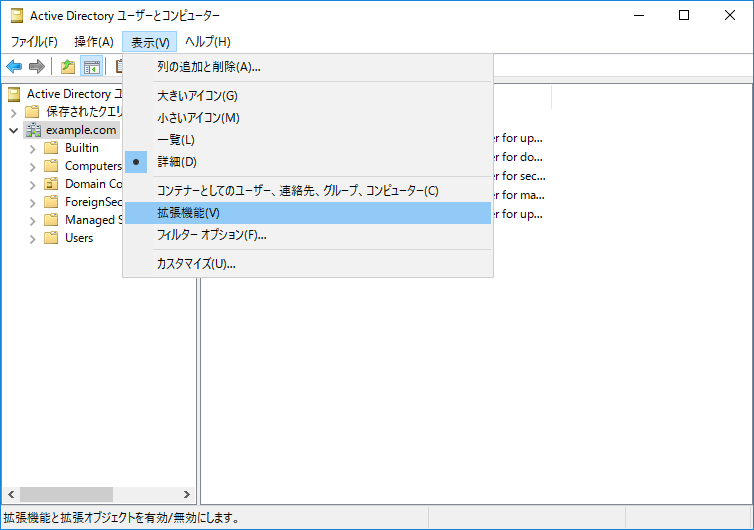Click the ForeignSecurityPrincipals folder icon
The image size is (754, 530).
tap(51, 202)
